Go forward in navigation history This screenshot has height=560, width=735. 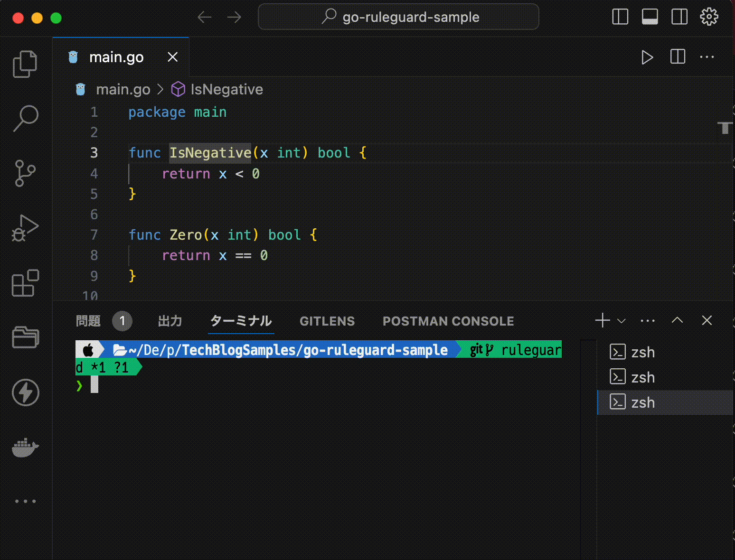pyautogui.click(x=234, y=18)
